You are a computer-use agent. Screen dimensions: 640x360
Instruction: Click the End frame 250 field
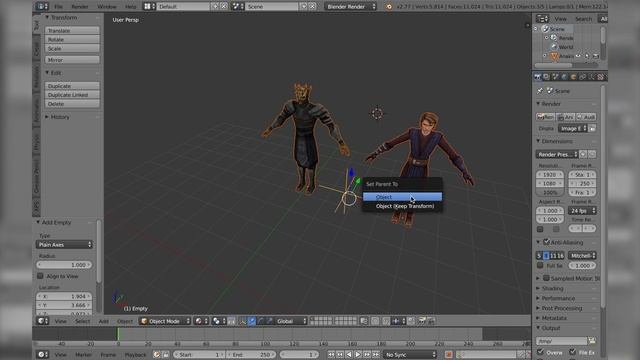pyautogui.click(x=251, y=354)
